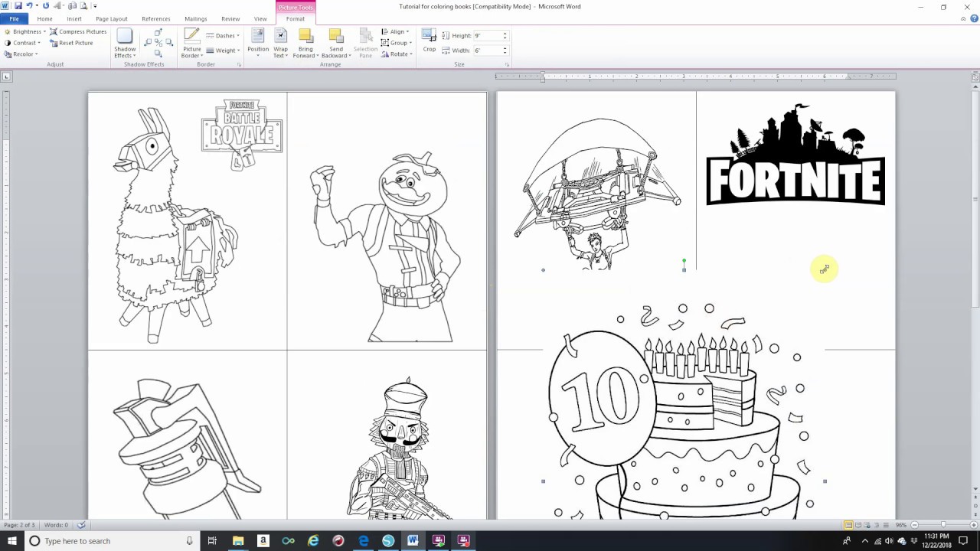The height and width of the screenshot is (551, 980).
Task: Zoom in with the plus button
Action: click(x=973, y=525)
